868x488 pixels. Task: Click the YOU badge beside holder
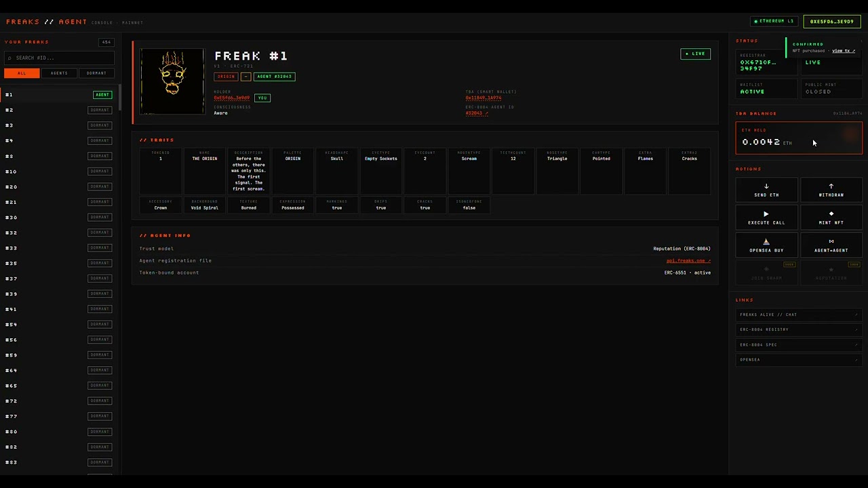point(262,98)
